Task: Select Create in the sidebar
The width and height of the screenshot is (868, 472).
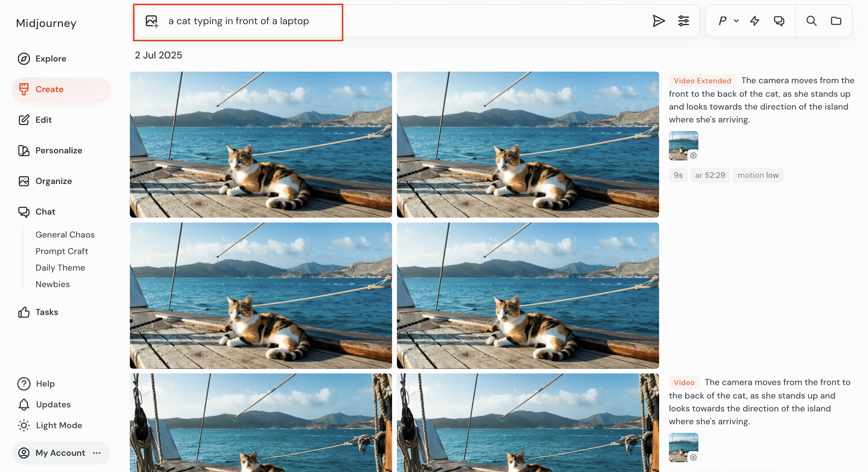Action: pos(61,89)
